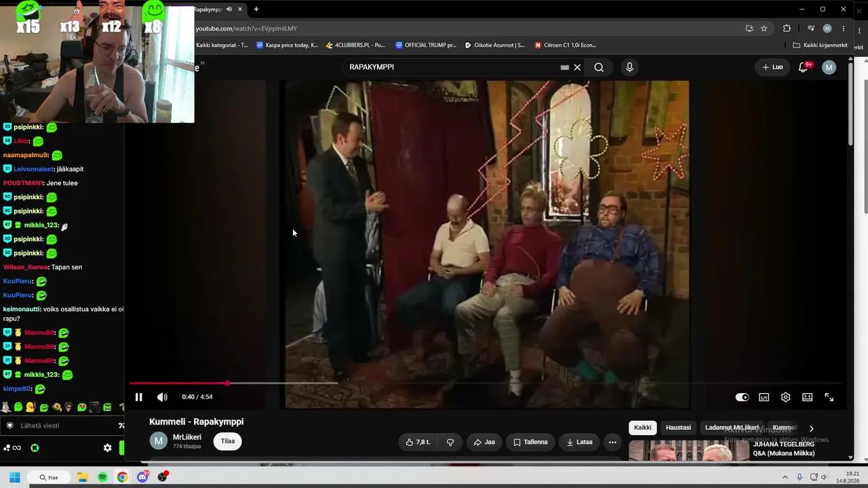
Task: Open Chrome profile avatar
Action: 827,28
